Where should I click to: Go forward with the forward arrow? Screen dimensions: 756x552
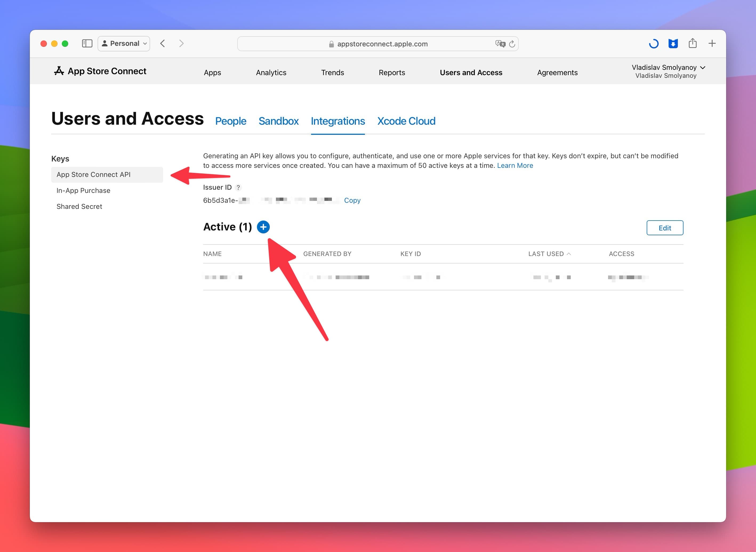(181, 43)
